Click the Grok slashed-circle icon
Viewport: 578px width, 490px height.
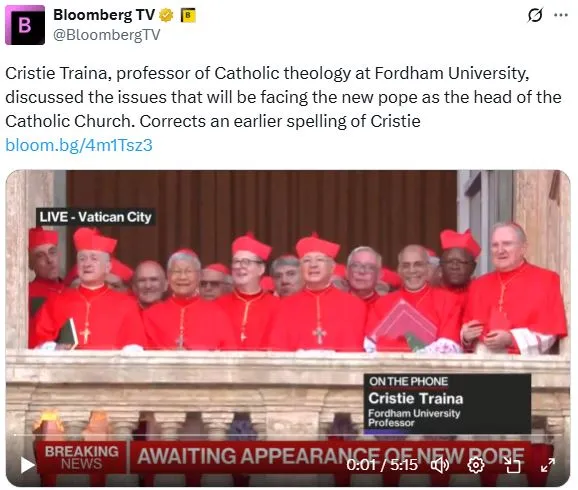click(x=535, y=15)
